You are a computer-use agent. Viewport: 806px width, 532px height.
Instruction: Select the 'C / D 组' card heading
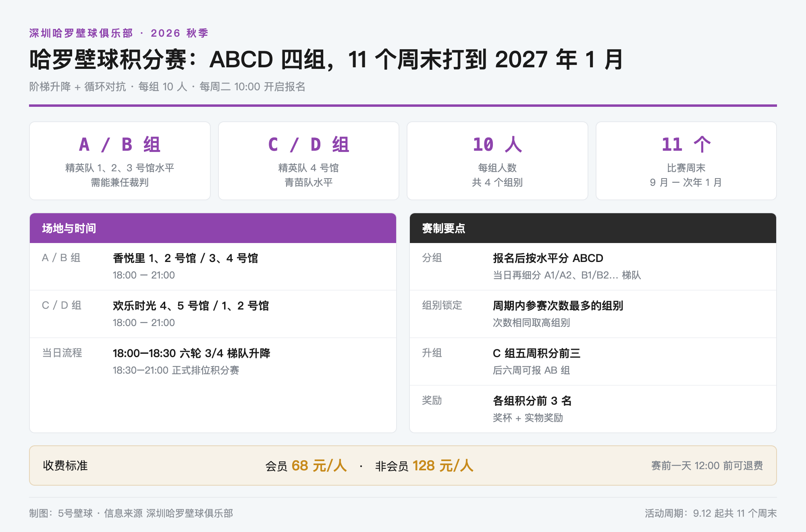point(309,144)
